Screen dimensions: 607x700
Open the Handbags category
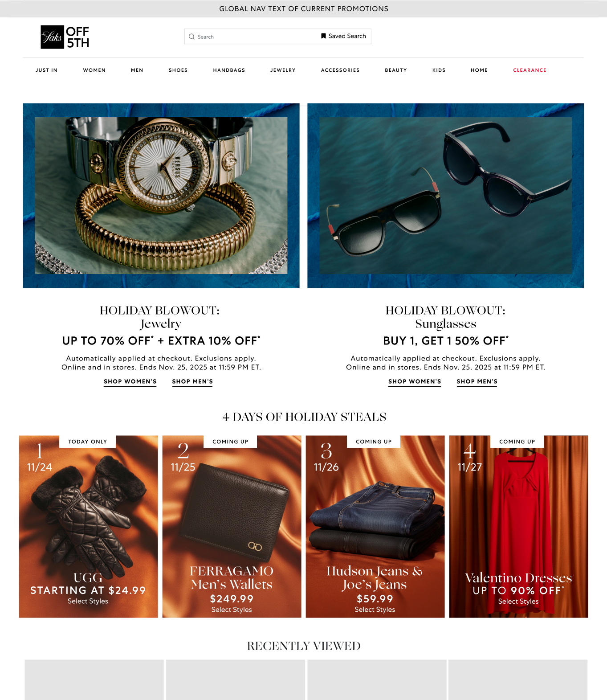(229, 70)
